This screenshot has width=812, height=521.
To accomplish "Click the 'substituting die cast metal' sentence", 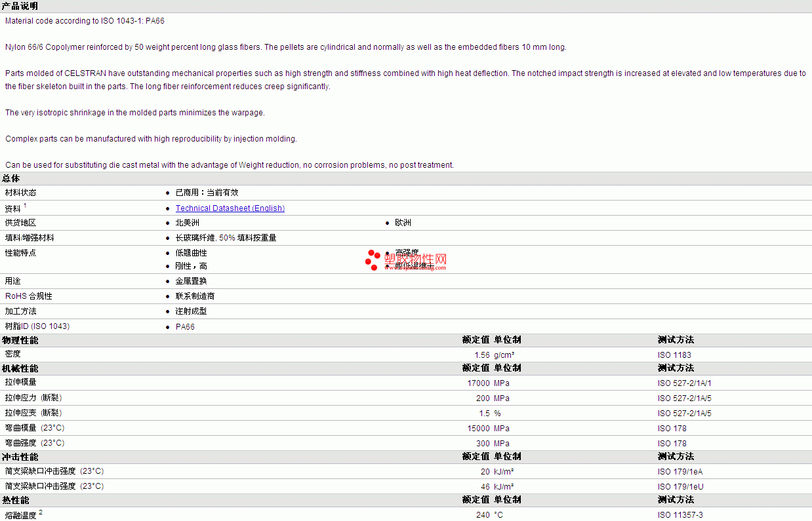I will click(x=230, y=165).
